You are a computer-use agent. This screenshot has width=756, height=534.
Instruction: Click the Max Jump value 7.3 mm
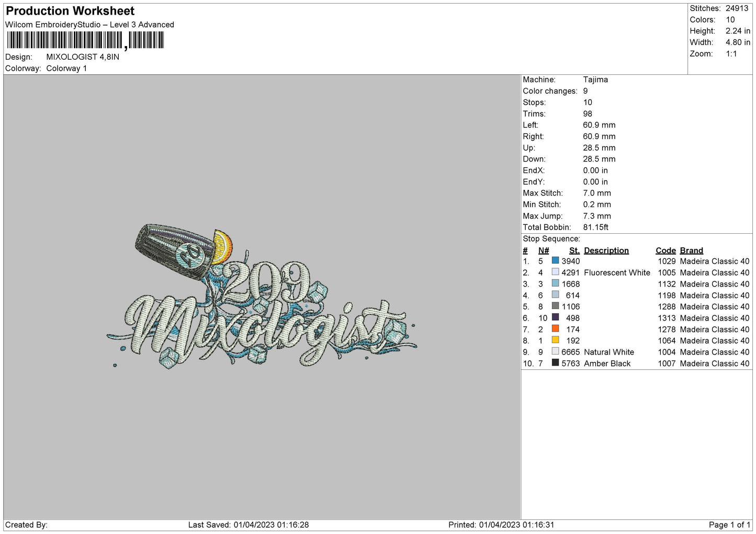596,215
